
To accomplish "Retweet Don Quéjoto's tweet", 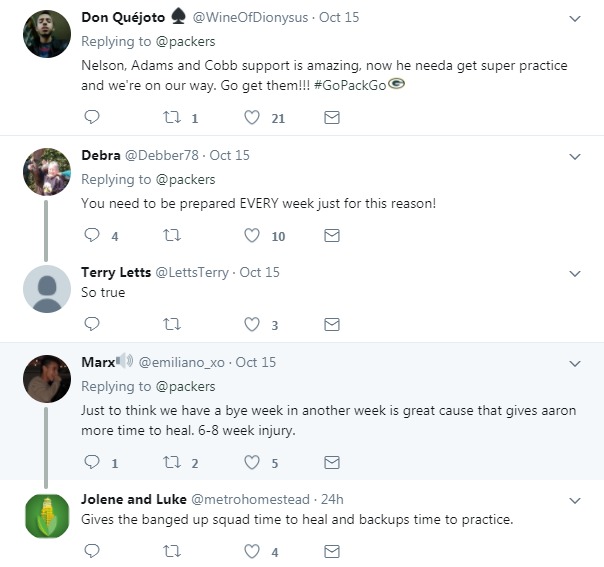I will coord(171,118).
